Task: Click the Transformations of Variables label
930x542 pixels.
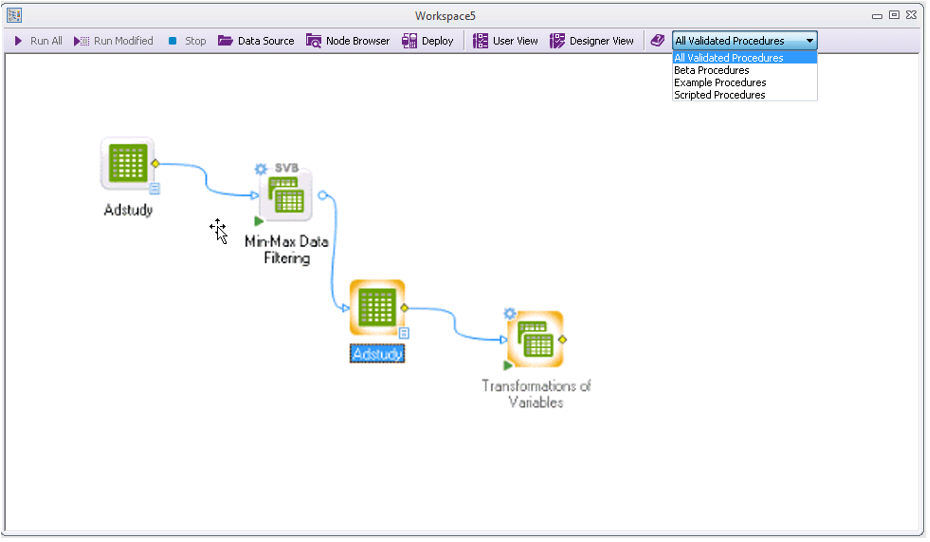Action: click(x=536, y=394)
